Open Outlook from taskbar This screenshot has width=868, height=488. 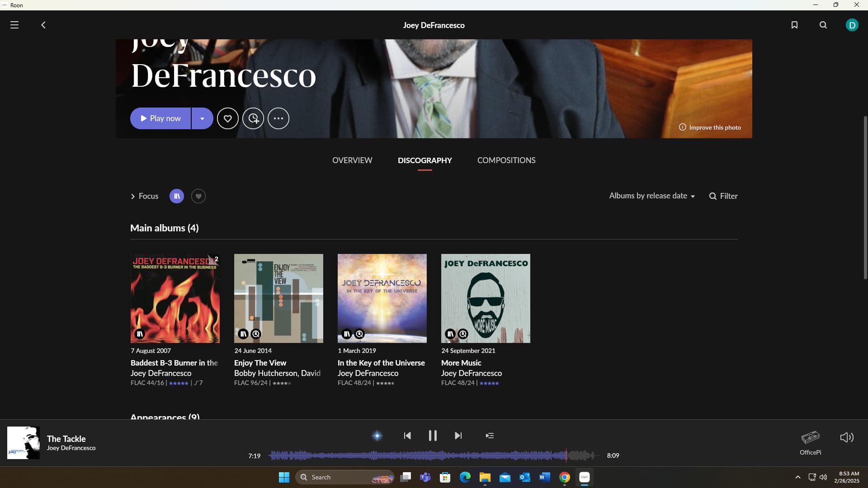point(525,477)
